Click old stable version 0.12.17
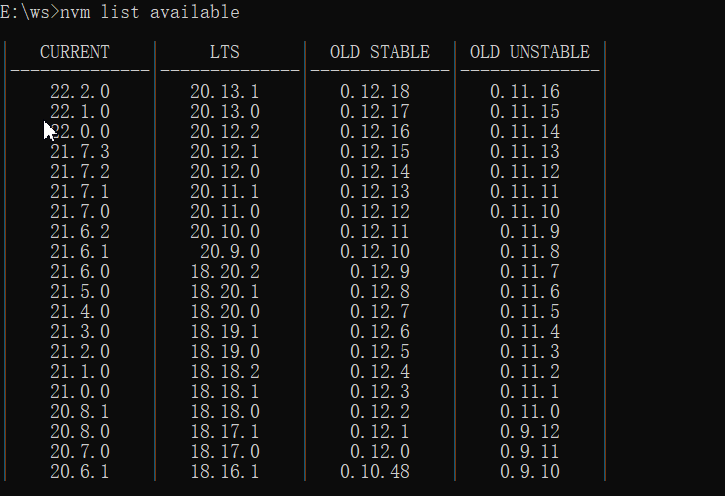The image size is (725, 496). pyautogui.click(x=375, y=111)
